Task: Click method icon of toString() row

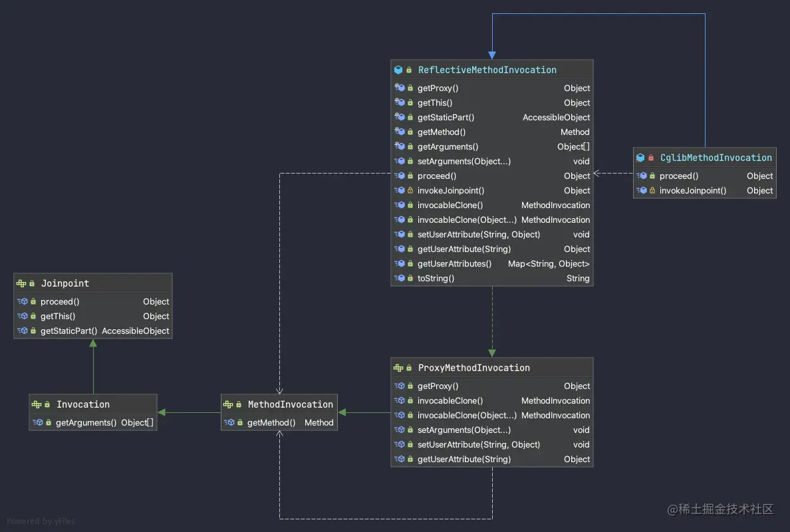Action: [400, 278]
